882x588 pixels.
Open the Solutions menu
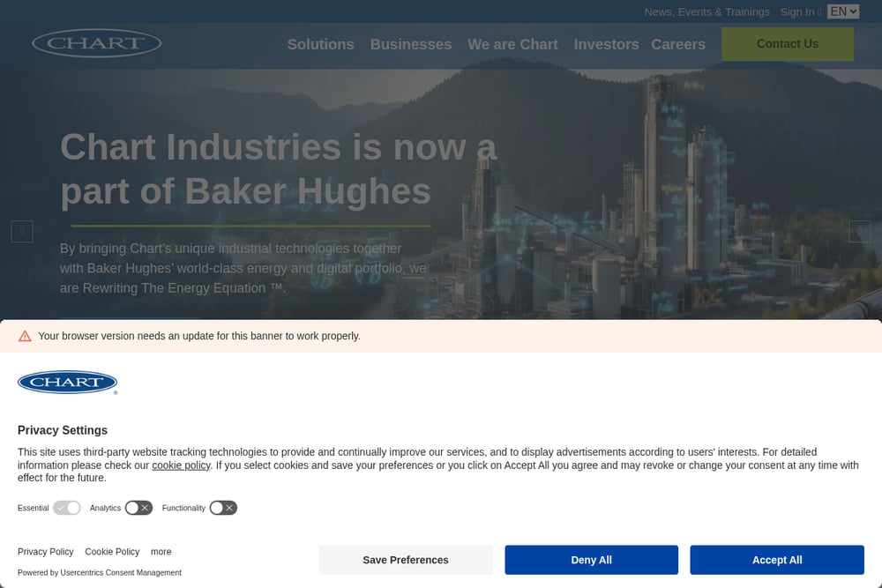coord(321,44)
